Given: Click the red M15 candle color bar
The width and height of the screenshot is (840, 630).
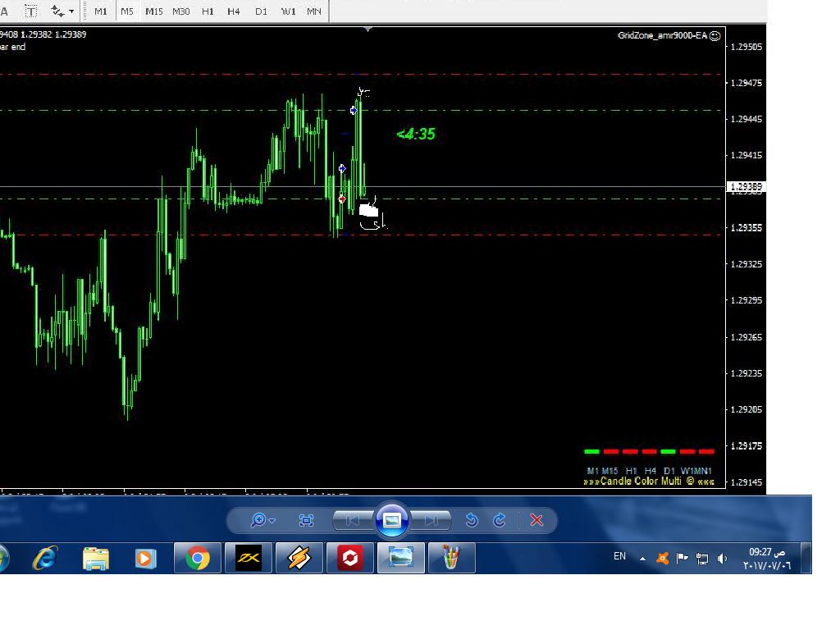Looking at the screenshot, I should [x=611, y=452].
